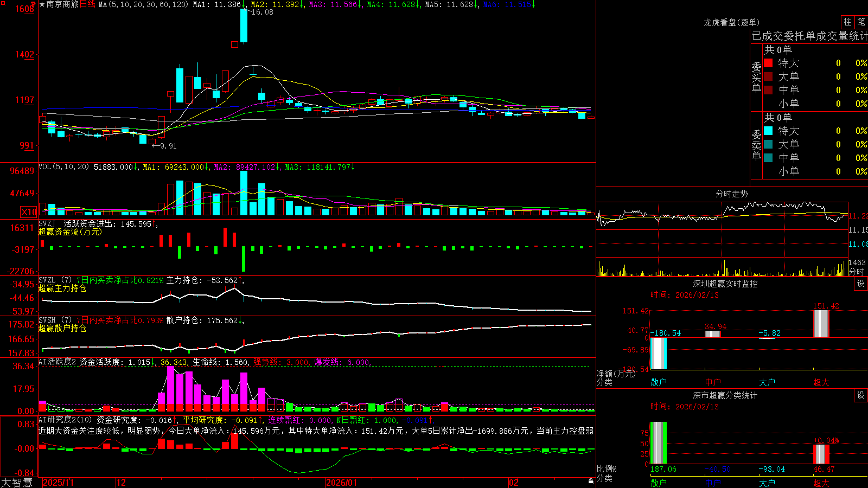Click the 委卖单 vertical section label
The width and height of the screenshot is (868, 488).
coord(756,145)
